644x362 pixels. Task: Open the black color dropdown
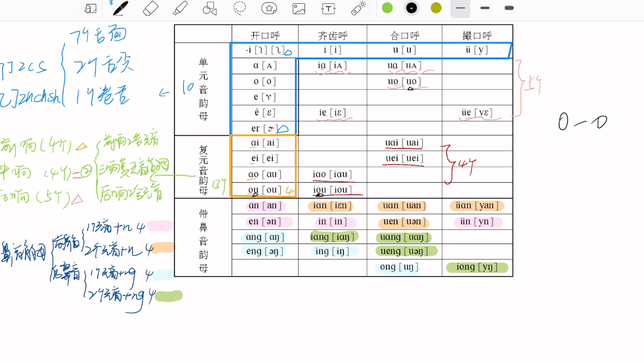point(411,8)
